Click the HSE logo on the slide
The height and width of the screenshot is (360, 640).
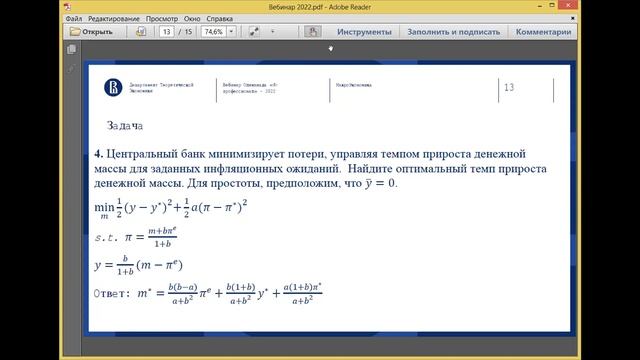pos(113,87)
